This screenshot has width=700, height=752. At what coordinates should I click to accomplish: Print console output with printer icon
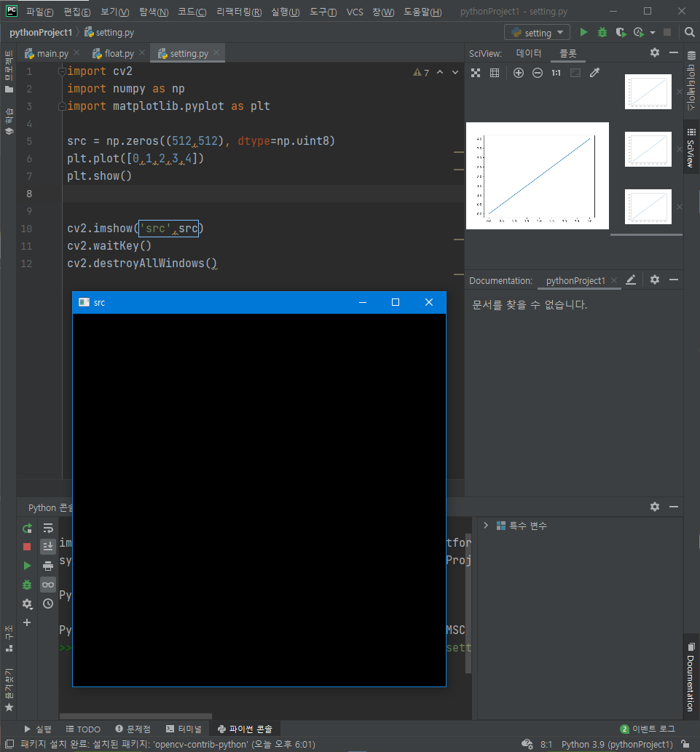pyautogui.click(x=48, y=566)
